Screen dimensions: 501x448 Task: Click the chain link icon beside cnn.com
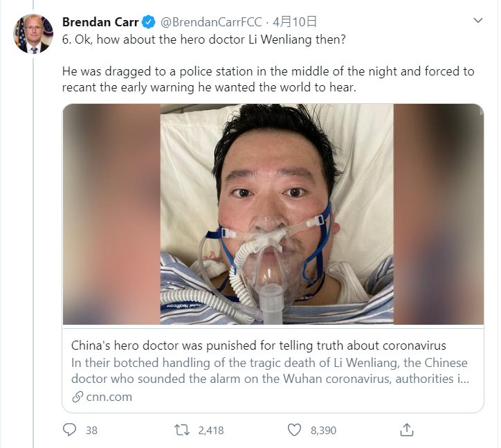point(77,397)
